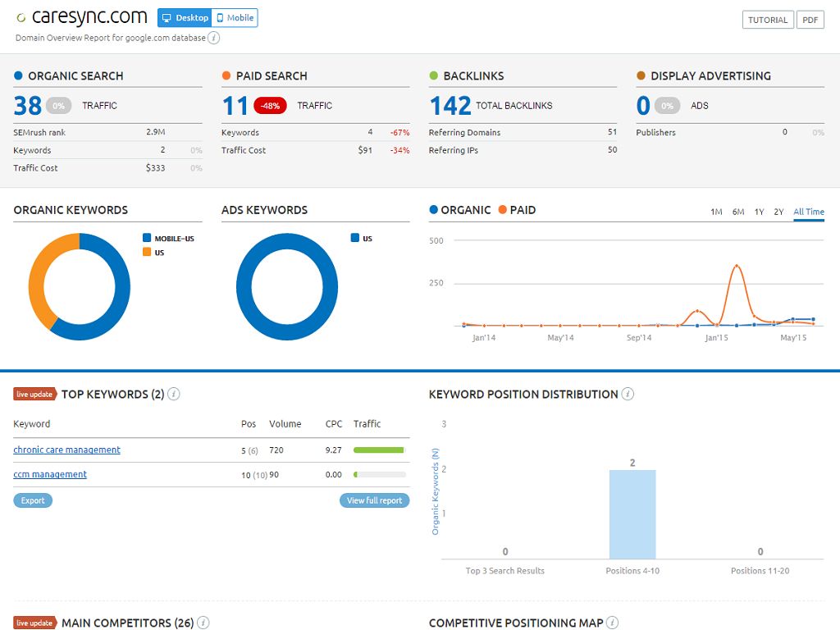Click info icon beside Domain Overview Report text

click(213, 38)
